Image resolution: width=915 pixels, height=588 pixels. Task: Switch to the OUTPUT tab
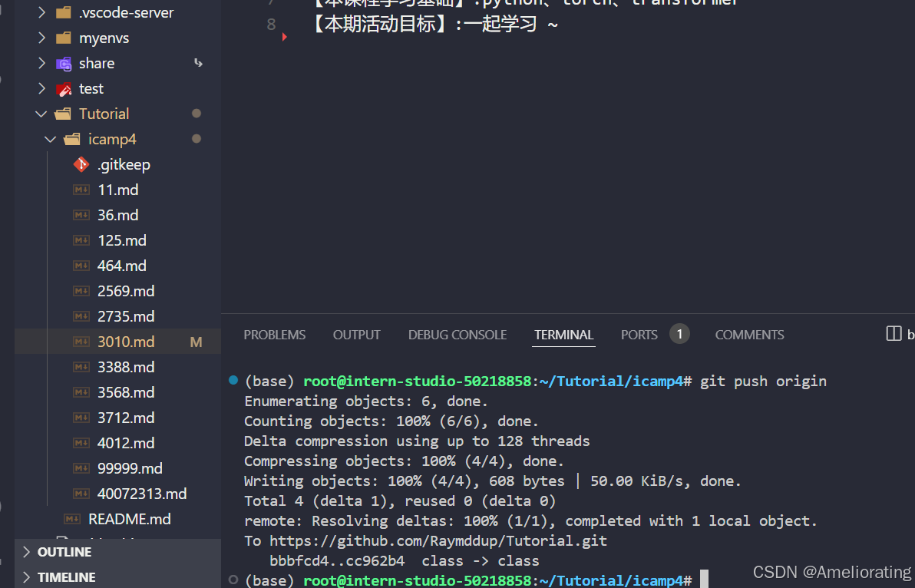(x=356, y=334)
